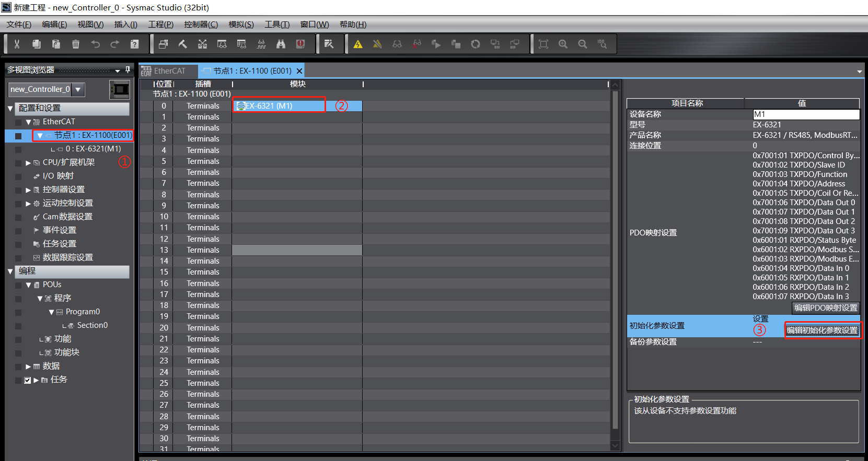Screen dimensions: 868x461
Task: Toggle the checked box beside 任务
Action: 28,380
